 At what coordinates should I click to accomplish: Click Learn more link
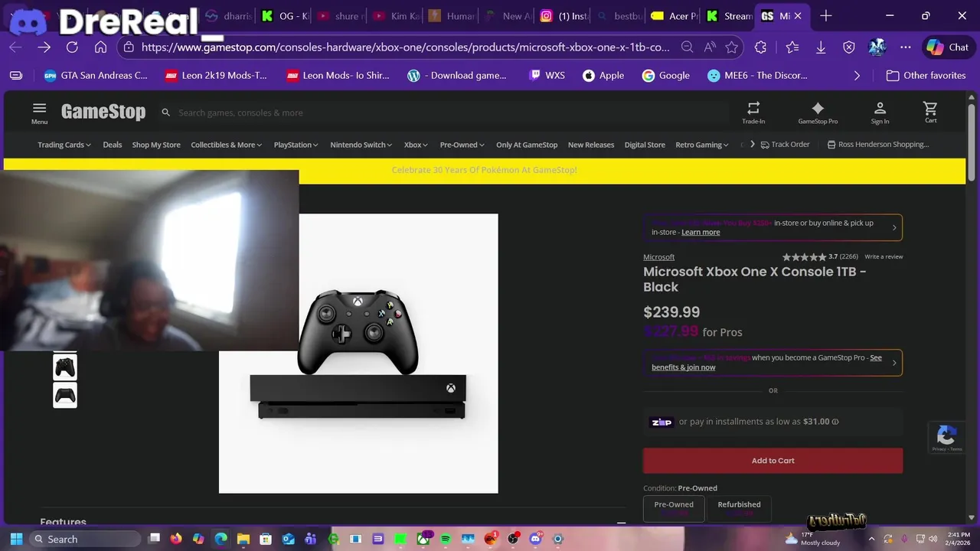coord(701,233)
